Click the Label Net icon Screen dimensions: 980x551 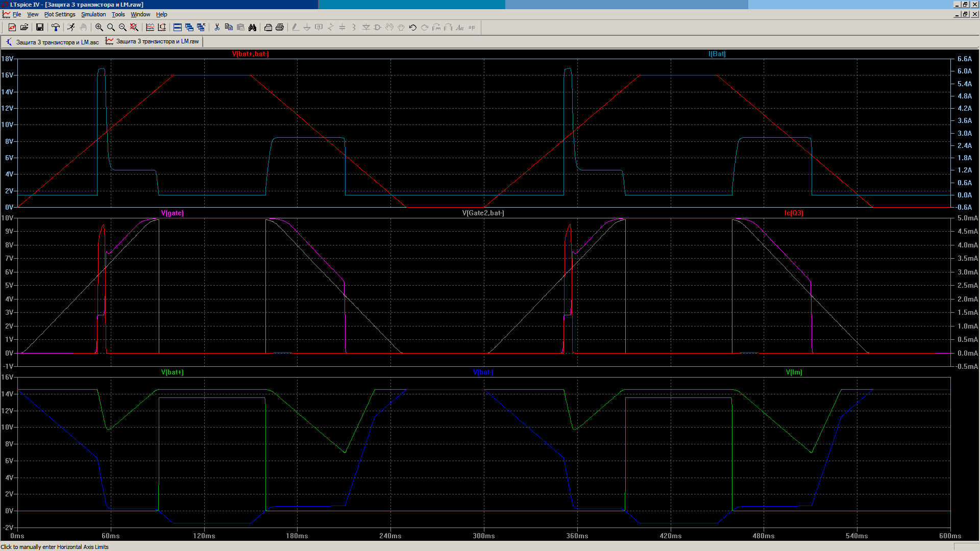pyautogui.click(x=319, y=28)
